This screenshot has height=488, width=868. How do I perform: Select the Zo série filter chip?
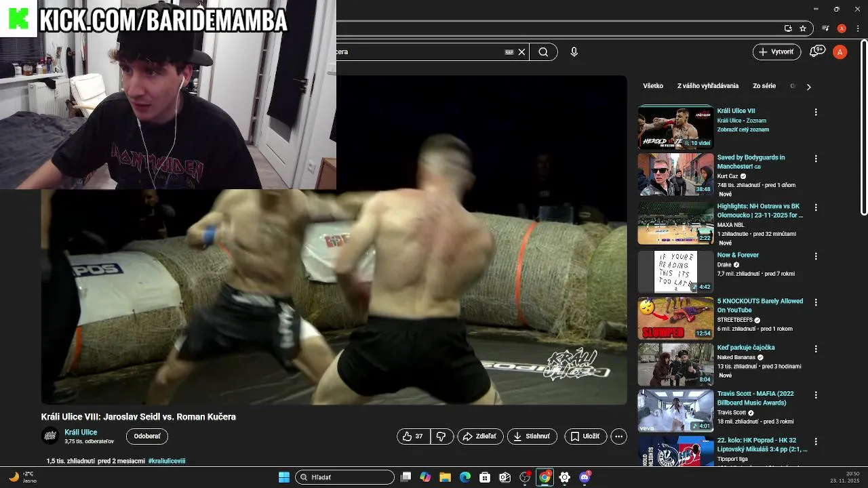[764, 86]
